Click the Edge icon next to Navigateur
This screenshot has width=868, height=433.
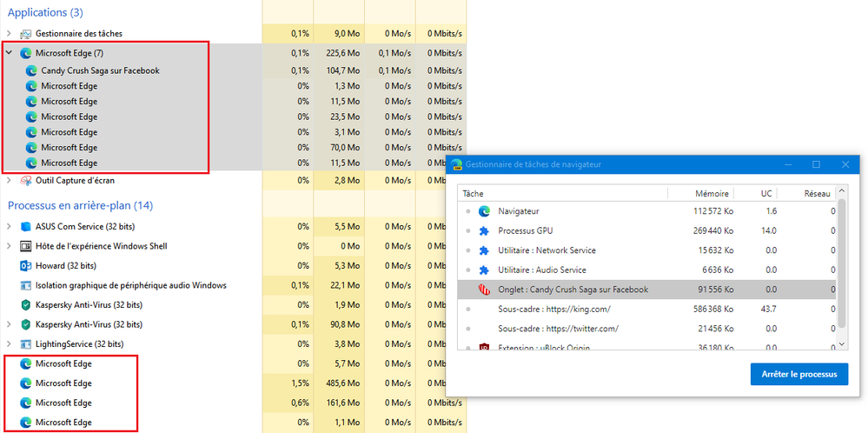pos(484,211)
